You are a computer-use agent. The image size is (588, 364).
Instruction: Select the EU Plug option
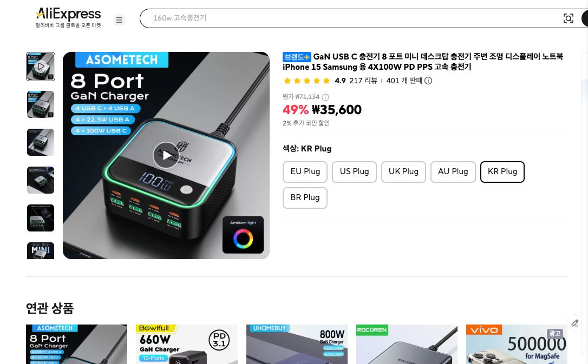tap(305, 172)
